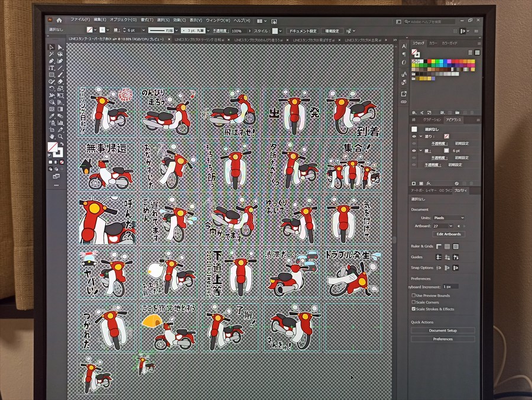The width and height of the screenshot is (532, 400).
Task: Open the opacity 100% dropdown in options bar
Action: coord(235,30)
